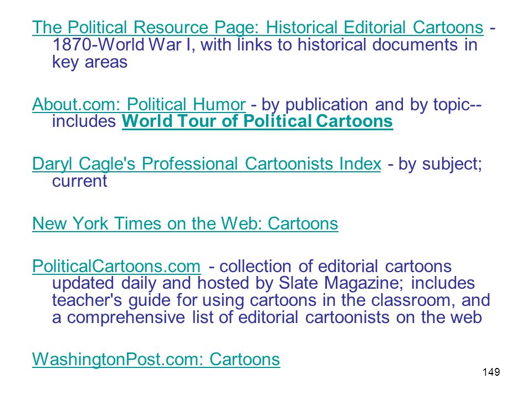Follow the World Tour of Political Cartoons link
The height and width of the screenshot is (399, 532).
click(x=257, y=121)
